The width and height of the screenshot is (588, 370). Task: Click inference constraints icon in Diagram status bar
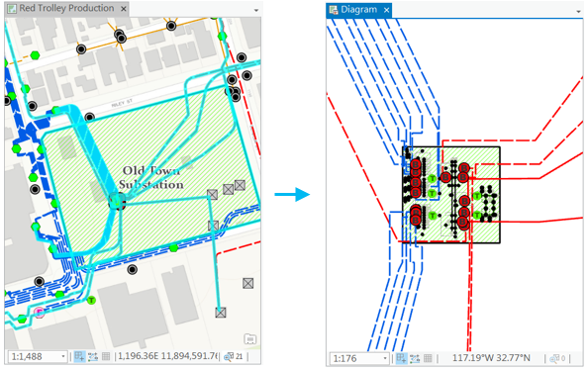click(x=415, y=358)
